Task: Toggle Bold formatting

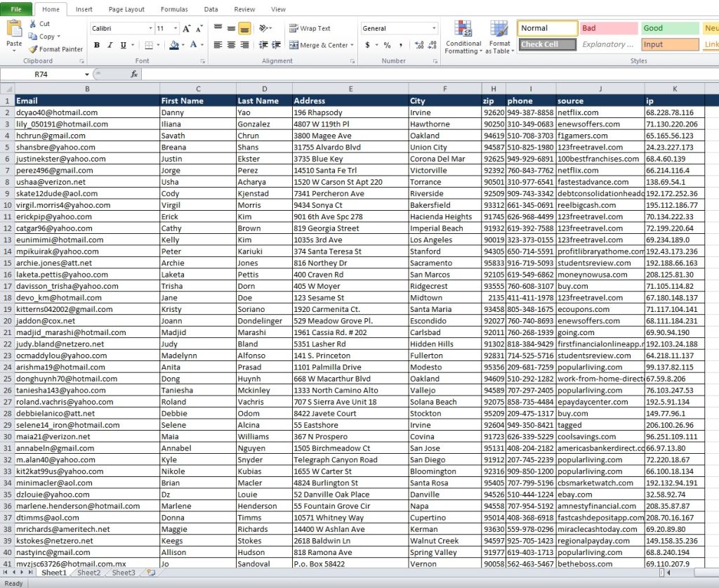Action: [x=97, y=45]
